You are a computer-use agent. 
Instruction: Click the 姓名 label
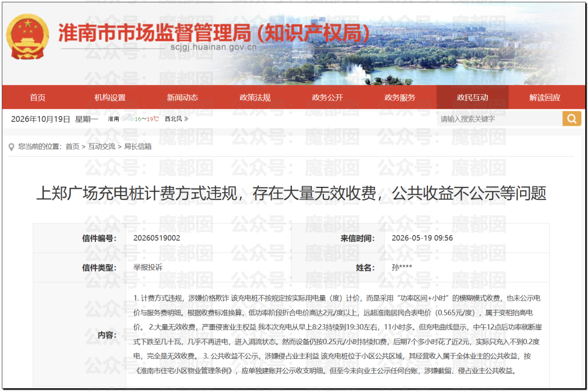[365, 267]
